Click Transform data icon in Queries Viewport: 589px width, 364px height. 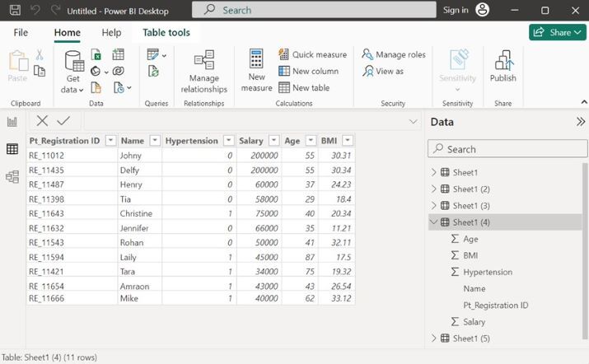tap(153, 55)
